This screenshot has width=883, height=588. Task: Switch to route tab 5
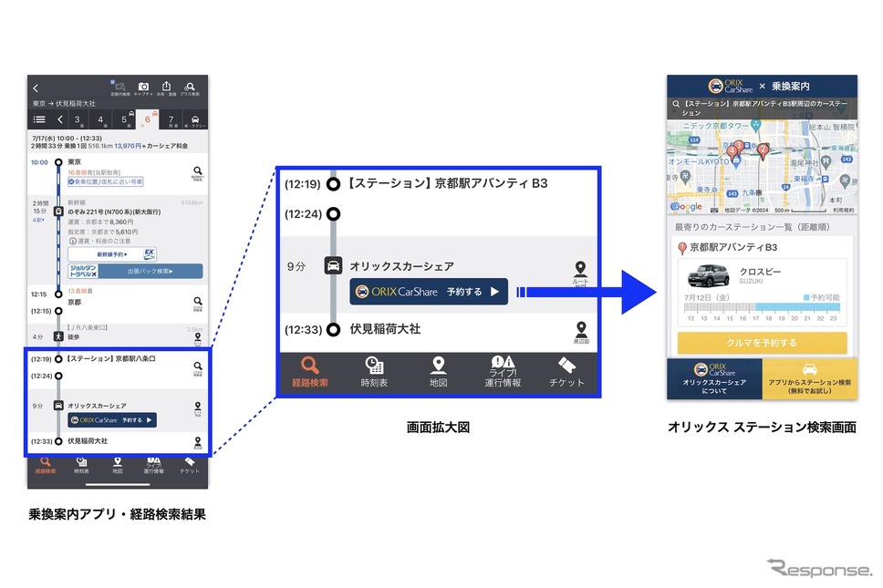coord(124,119)
